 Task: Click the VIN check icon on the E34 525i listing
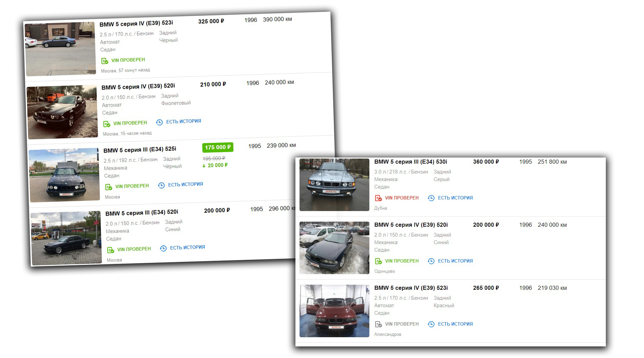click(109, 187)
